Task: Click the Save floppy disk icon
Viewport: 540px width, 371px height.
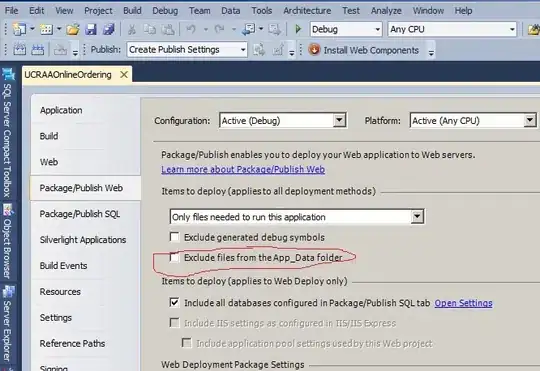Action: (91, 30)
